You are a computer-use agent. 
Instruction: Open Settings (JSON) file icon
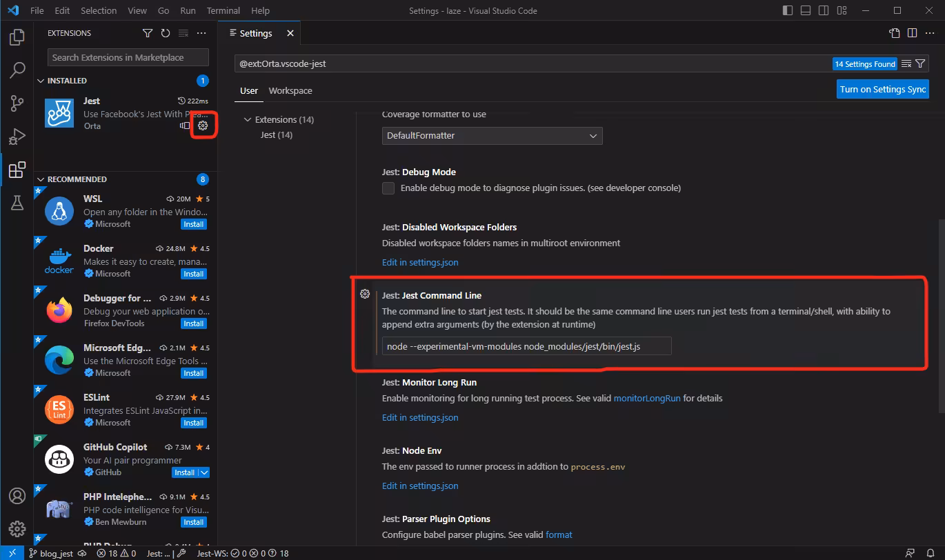point(895,33)
